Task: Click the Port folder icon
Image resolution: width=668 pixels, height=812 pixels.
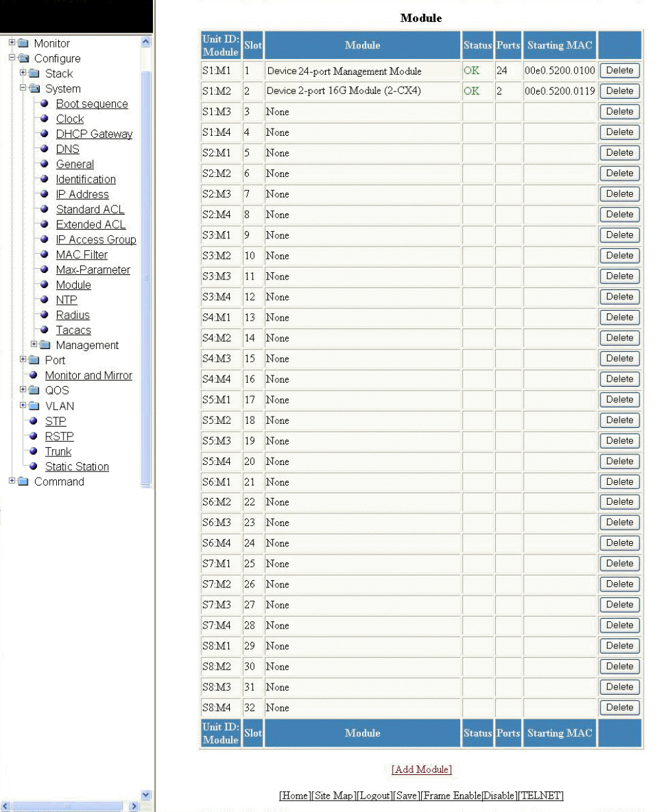Action: tap(35, 360)
